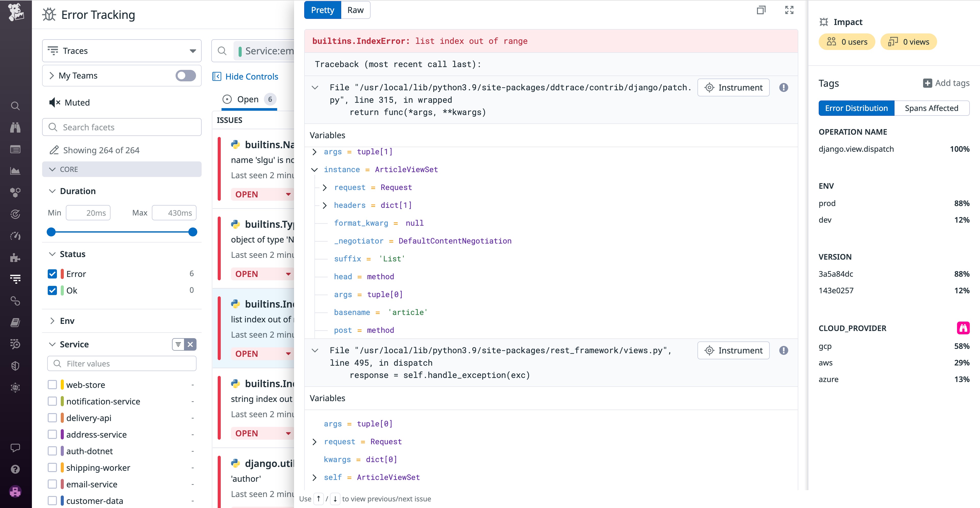This screenshot has width=980, height=508.
Task: Click the expand-to-fullscreen icon on the error panel
Action: tap(789, 10)
